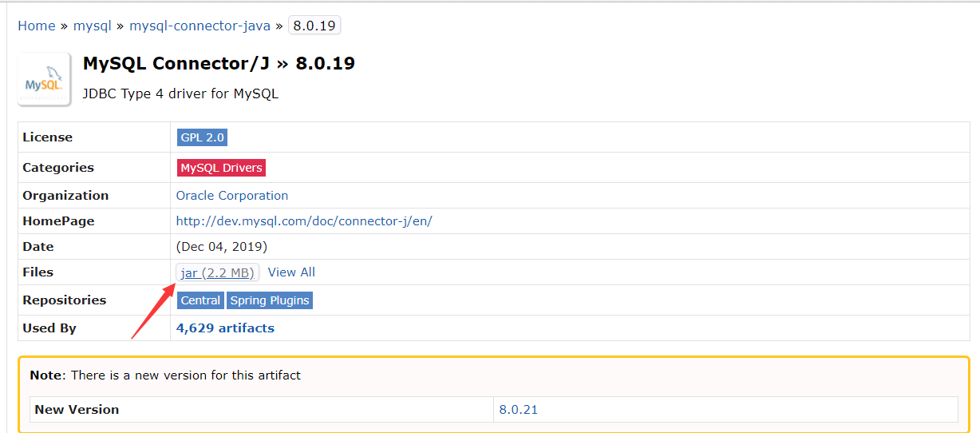Open the 4,629 artifacts link
The width and height of the screenshot is (980, 433).
(x=225, y=328)
